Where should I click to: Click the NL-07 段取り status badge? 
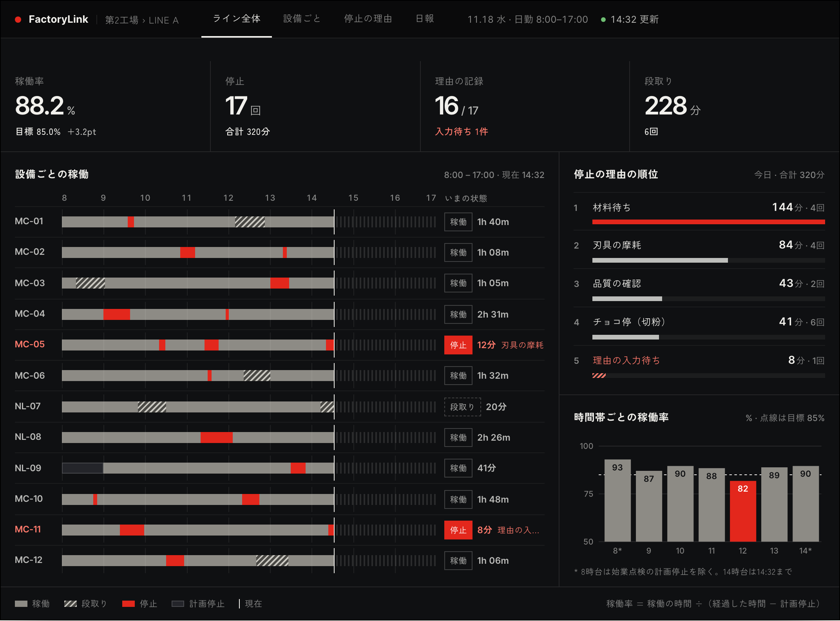(462, 407)
